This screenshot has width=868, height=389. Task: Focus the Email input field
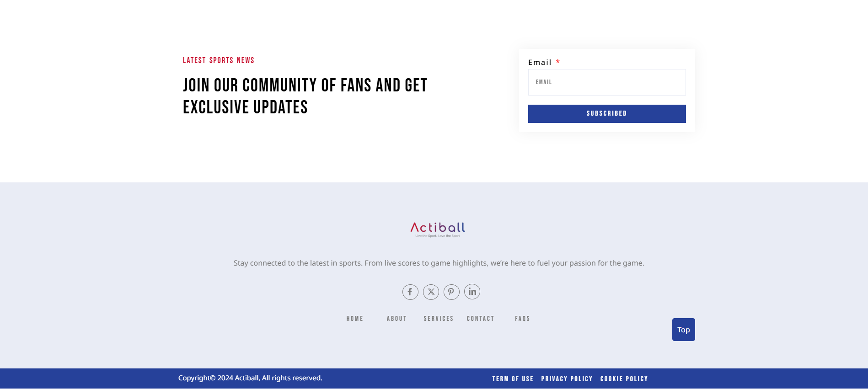pos(606,82)
